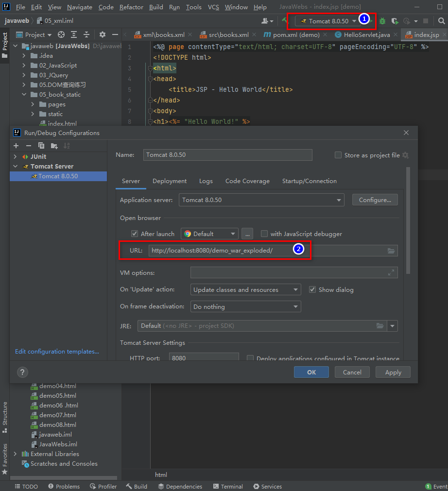Click the user account icon in toolbar
448x491 pixels.
(x=267, y=21)
